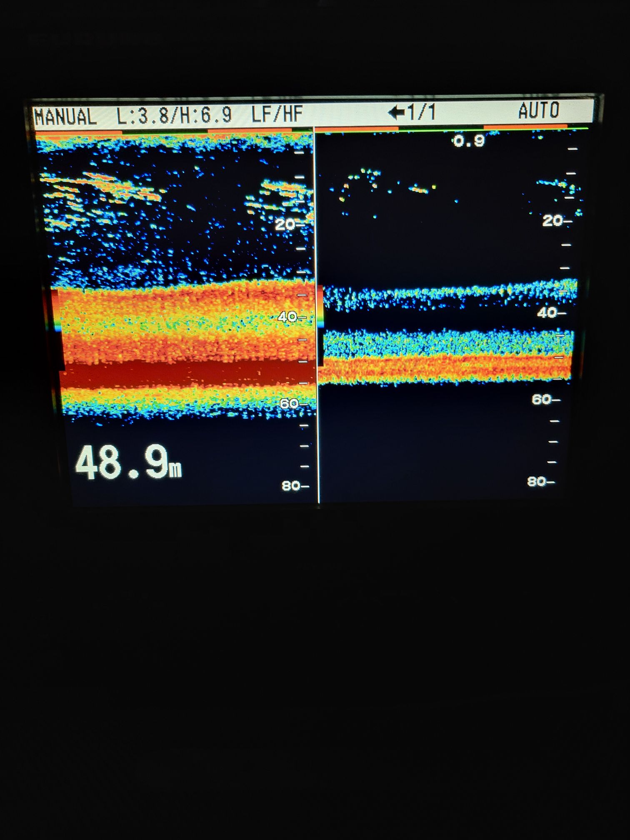Click the L:3.8/H:6.9 gain readout
630x840 pixels.
(174, 115)
